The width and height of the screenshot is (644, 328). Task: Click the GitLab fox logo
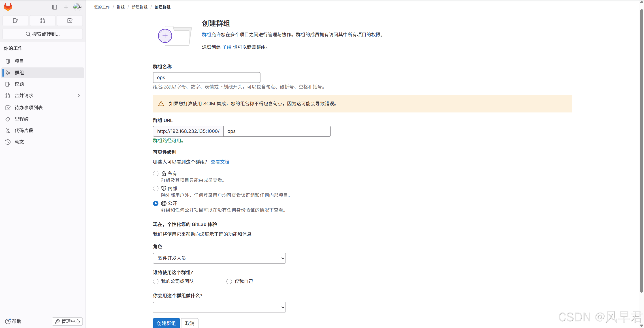[x=8, y=7]
